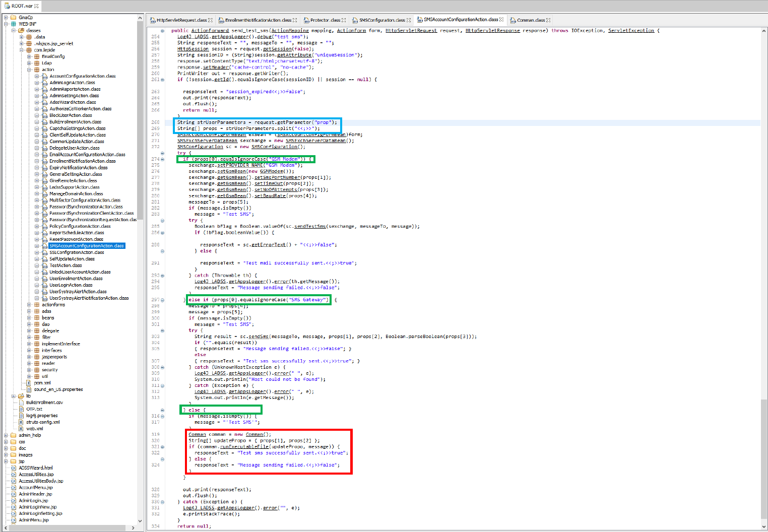
Task: Click the class icon on the Comman.class tab
Action: coord(513,20)
